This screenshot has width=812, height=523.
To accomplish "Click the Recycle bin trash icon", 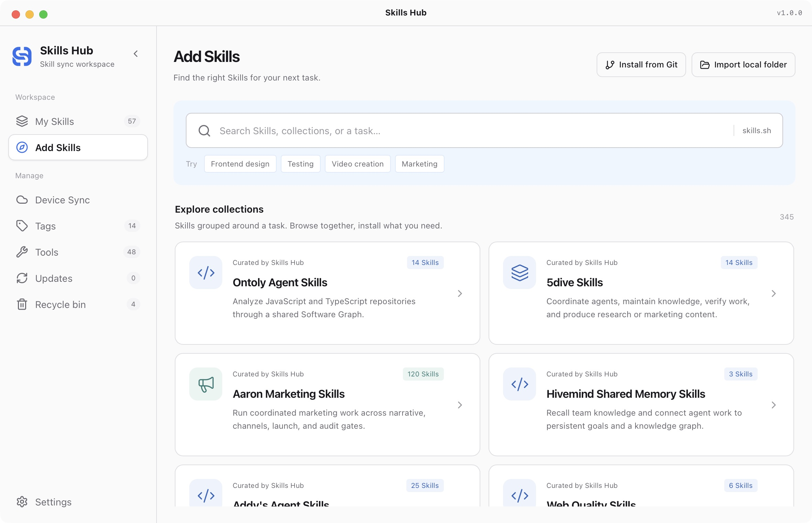I will 22,305.
